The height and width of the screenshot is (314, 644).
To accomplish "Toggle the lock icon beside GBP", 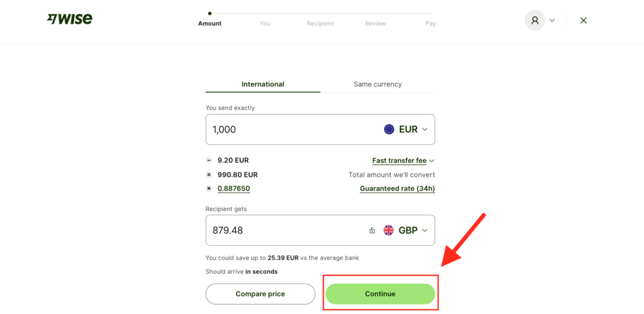I will [372, 230].
